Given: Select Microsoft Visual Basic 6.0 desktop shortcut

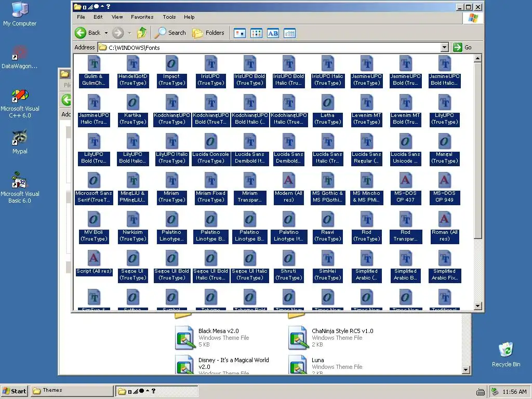Looking at the screenshot, I should (20, 188).
